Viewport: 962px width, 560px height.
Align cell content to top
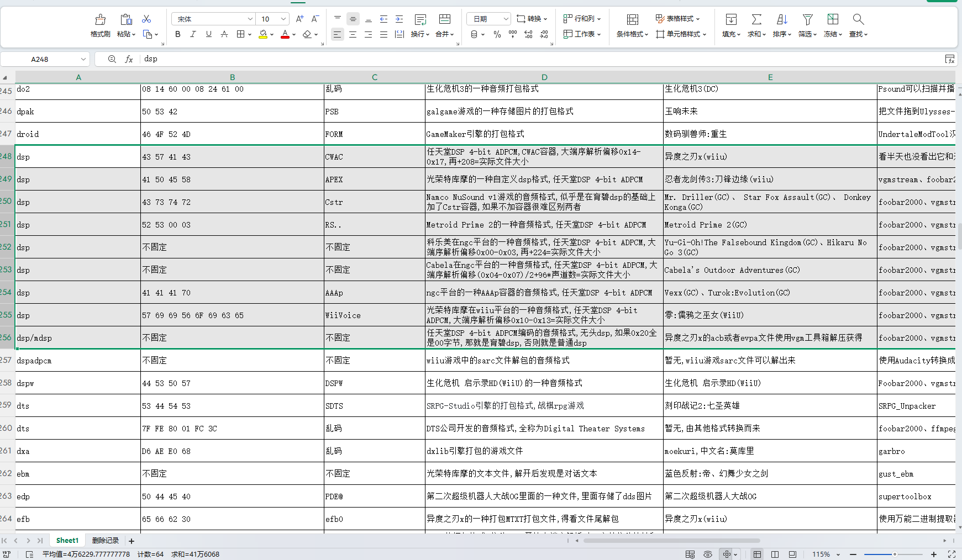coord(338,19)
